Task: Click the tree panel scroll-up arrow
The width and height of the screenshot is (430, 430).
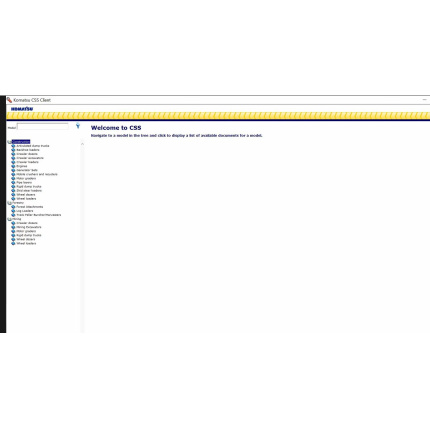Action: point(82,144)
